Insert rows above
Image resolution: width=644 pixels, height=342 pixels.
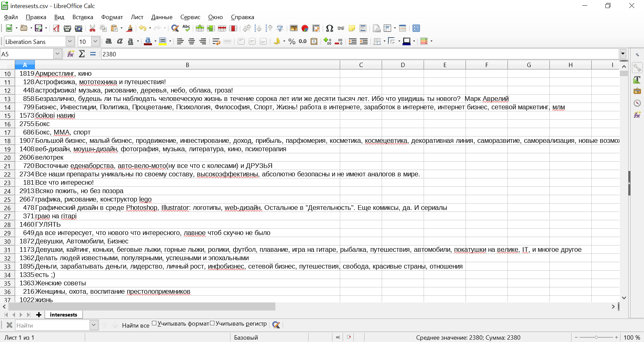(x=200, y=28)
